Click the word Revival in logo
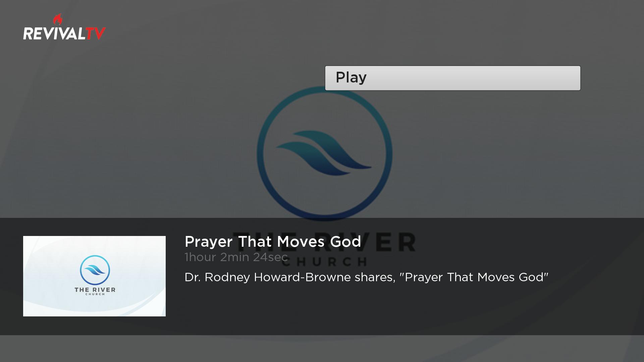The width and height of the screenshot is (644, 362). click(x=54, y=34)
